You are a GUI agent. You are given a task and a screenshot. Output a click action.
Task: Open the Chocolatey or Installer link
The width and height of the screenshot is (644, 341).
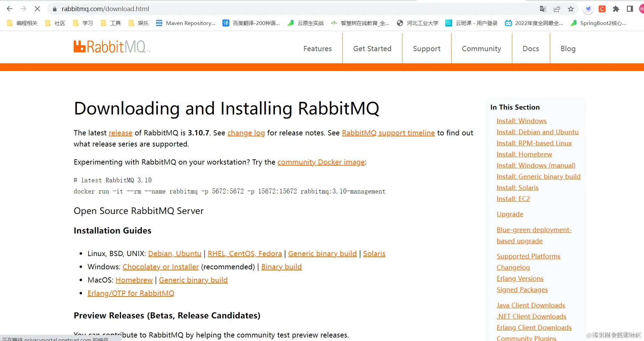point(161,267)
